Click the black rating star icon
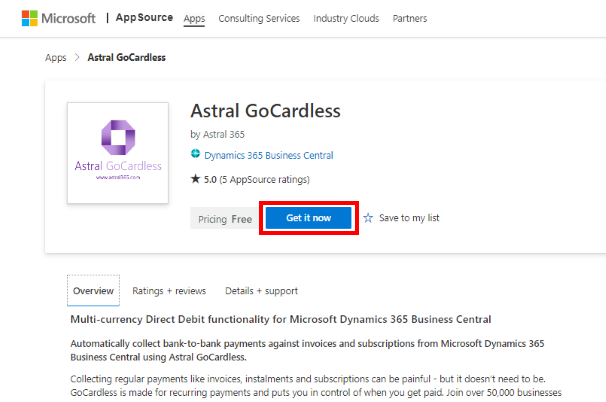 [195, 179]
